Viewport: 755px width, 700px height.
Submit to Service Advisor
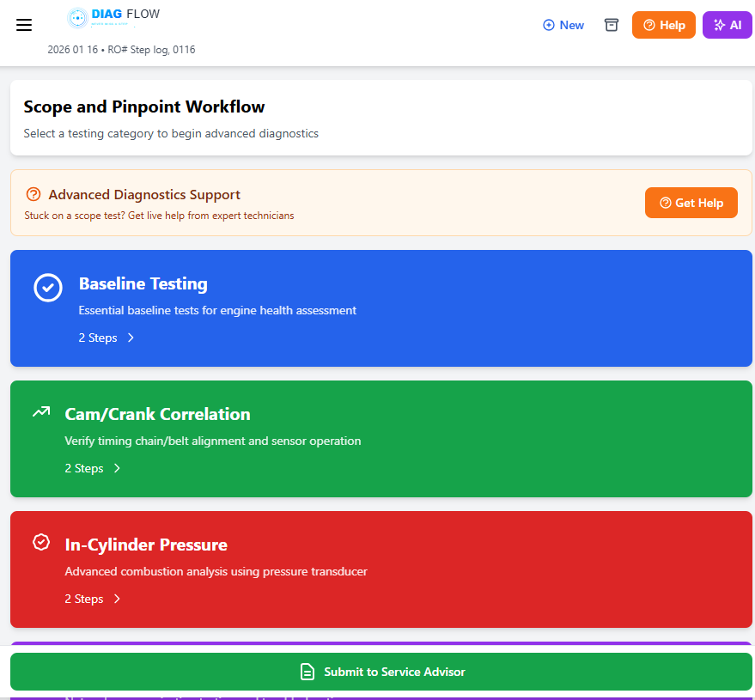click(x=394, y=672)
